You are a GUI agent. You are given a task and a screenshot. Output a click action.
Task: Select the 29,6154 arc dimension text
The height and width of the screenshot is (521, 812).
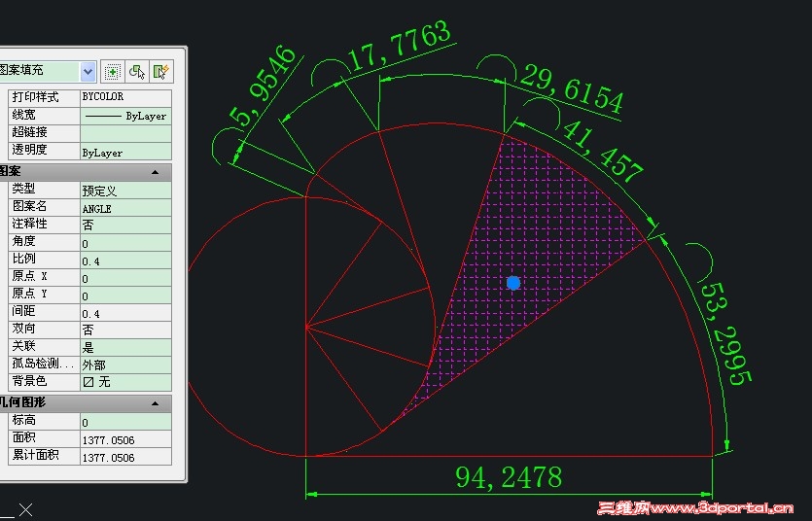(572, 88)
